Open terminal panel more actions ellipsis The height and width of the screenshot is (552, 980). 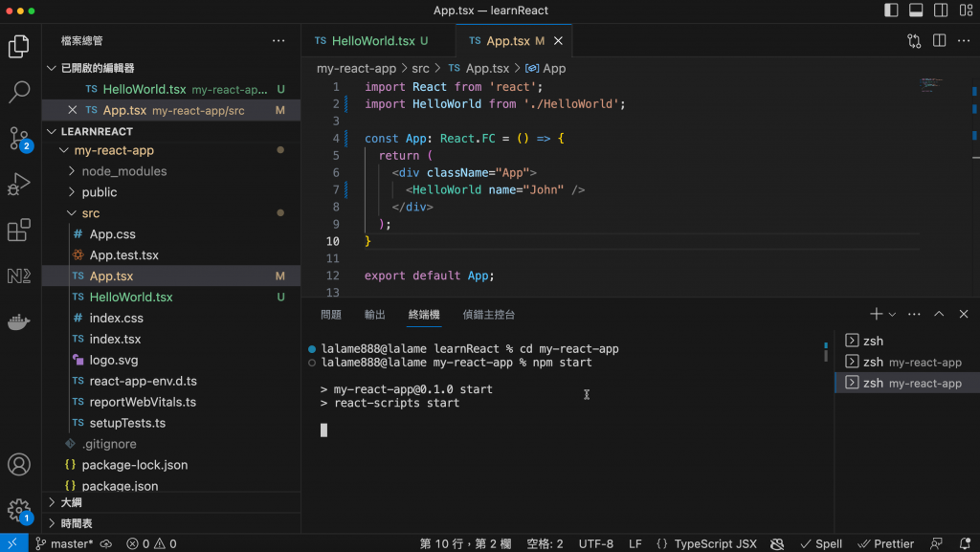tap(914, 314)
